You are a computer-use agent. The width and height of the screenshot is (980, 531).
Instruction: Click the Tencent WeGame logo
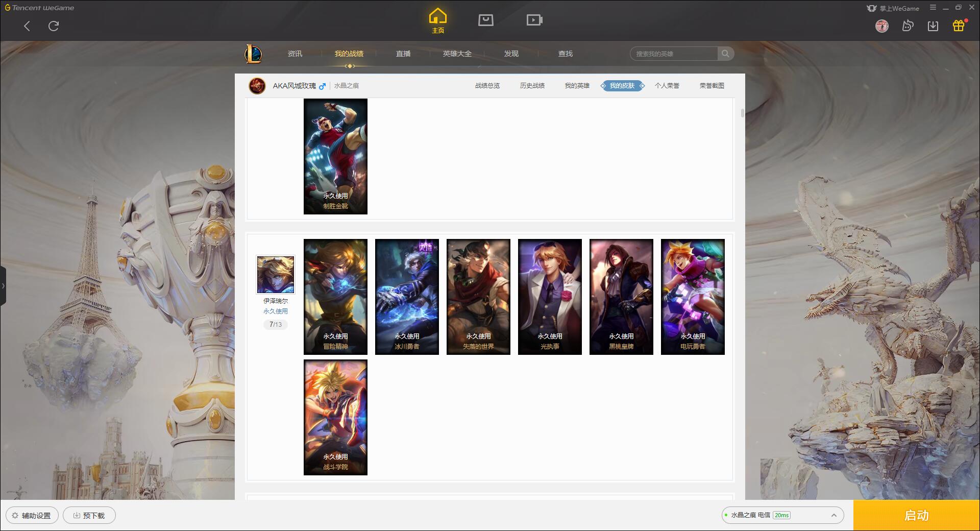(x=39, y=8)
